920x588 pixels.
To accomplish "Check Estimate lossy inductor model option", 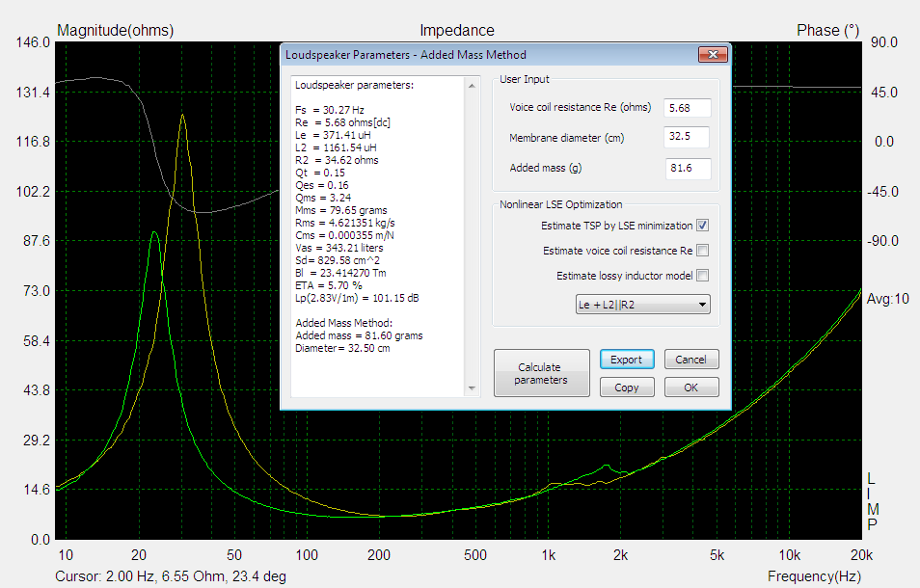I will (702, 276).
